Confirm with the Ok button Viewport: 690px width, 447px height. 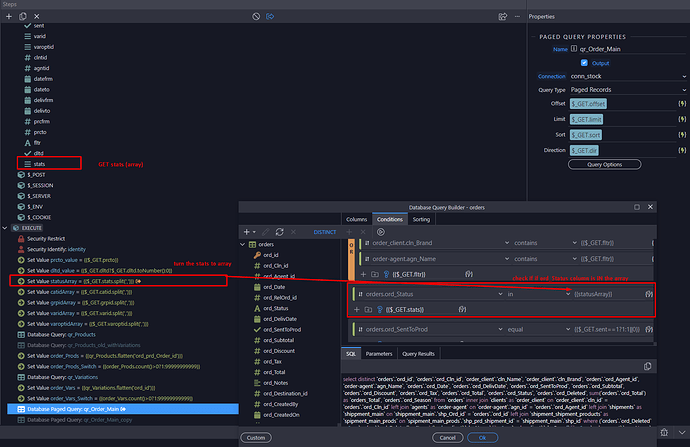coord(482,438)
